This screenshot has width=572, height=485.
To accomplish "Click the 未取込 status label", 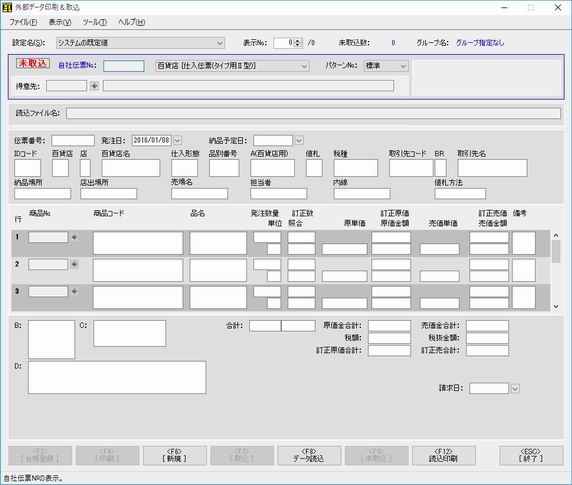I will (33, 63).
